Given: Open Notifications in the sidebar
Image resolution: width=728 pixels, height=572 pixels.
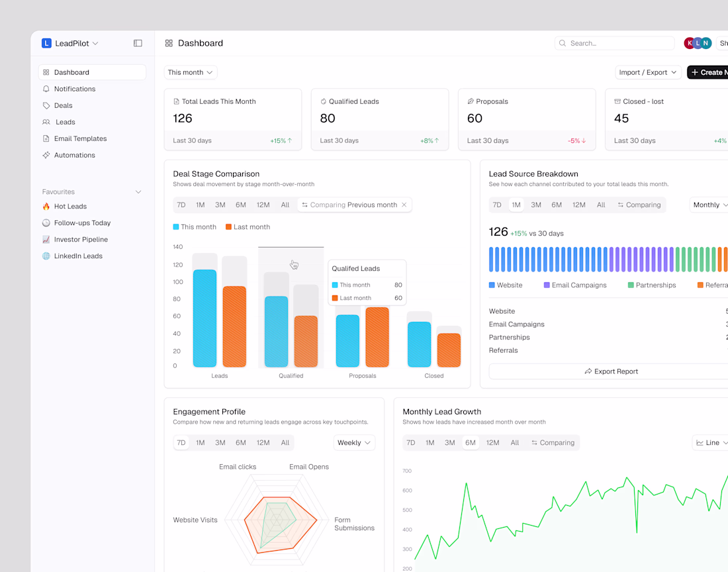Looking at the screenshot, I should [92, 89].
